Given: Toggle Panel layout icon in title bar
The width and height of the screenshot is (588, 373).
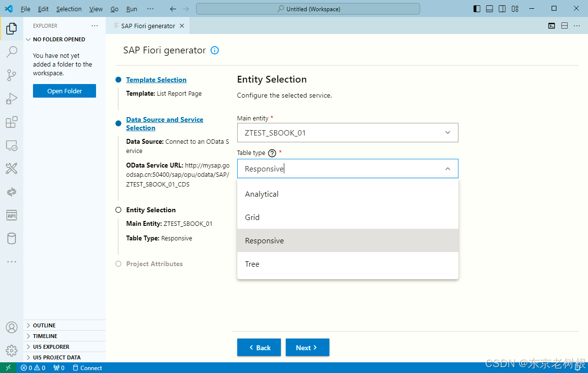Looking at the screenshot, I should [x=490, y=9].
